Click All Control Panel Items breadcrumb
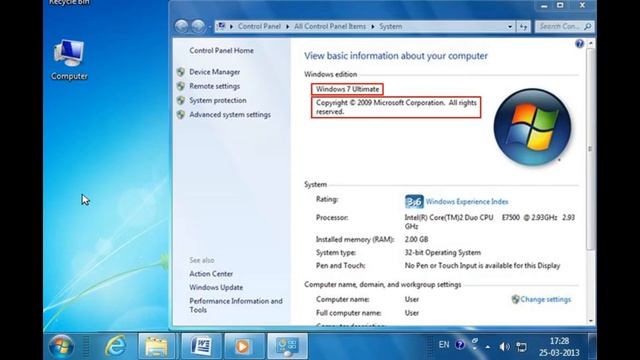640x360 pixels. (330, 27)
